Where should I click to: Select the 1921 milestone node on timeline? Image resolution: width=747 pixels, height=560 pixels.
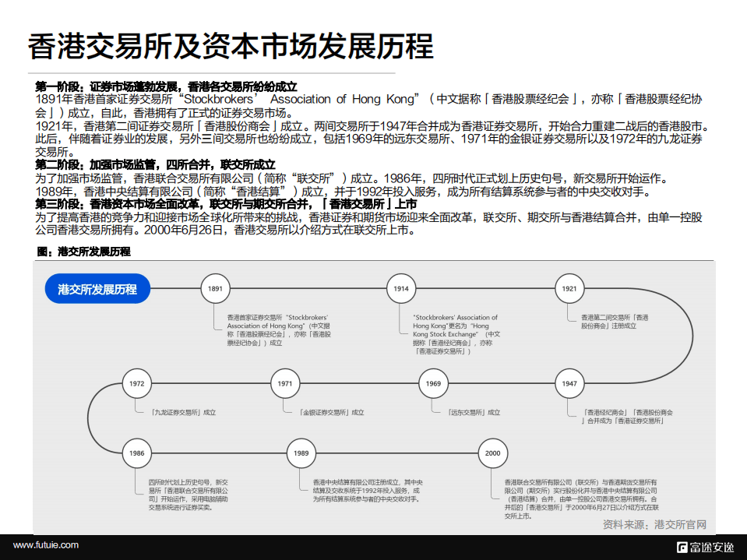pos(569,287)
